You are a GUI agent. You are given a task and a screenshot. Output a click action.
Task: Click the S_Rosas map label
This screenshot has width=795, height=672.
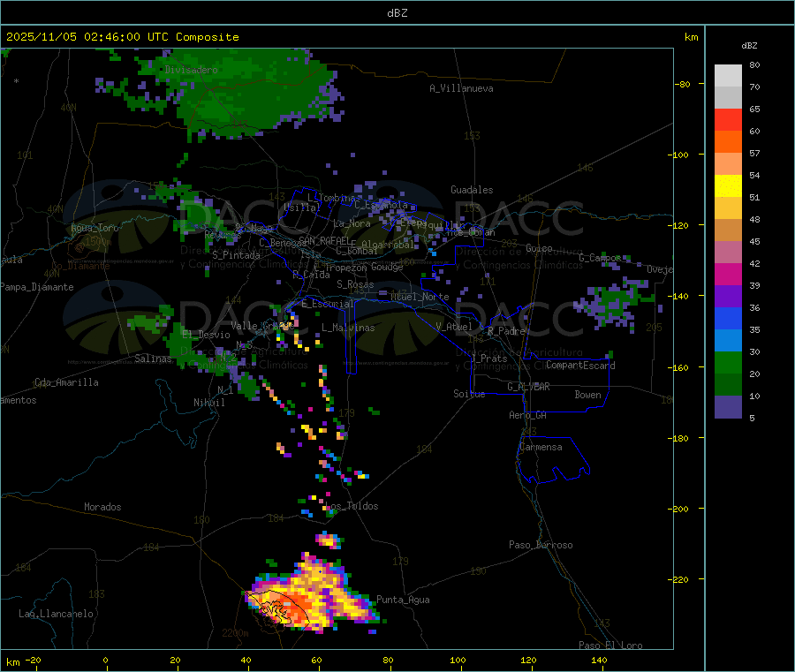tap(355, 284)
